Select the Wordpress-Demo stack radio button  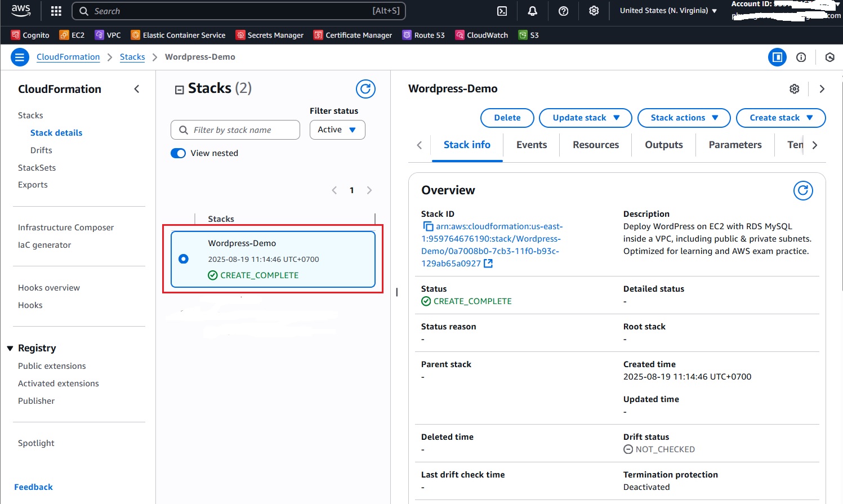click(184, 259)
